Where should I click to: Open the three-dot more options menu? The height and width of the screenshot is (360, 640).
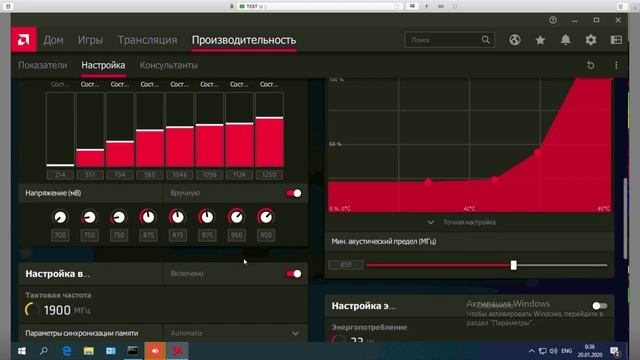click(616, 65)
